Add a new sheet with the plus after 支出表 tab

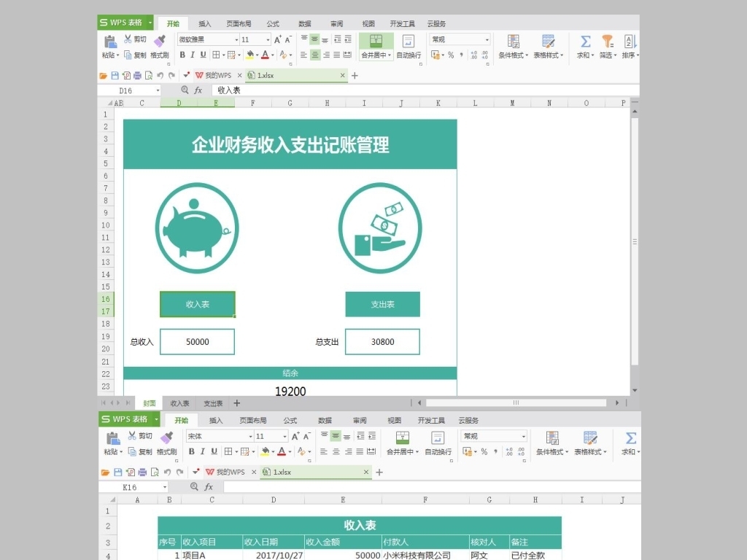pyautogui.click(x=236, y=403)
